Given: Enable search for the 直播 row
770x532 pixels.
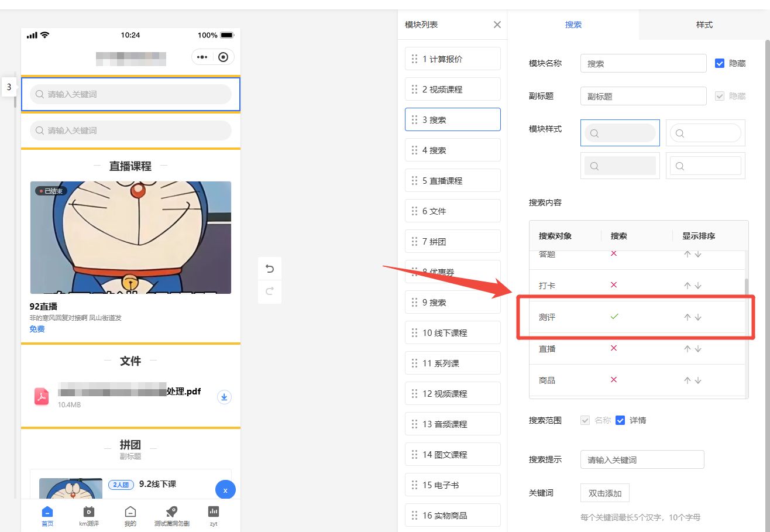Looking at the screenshot, I should (614, 348).
